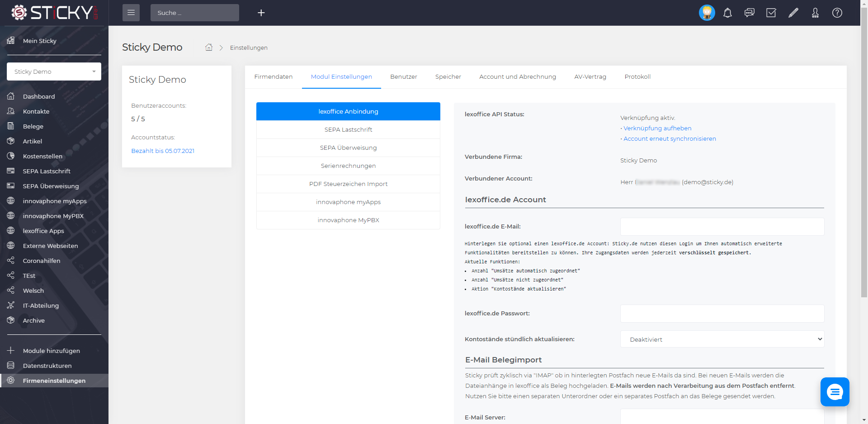Image resolution: width=868 pixels, height=424 pixels.
Task: Switch to the AV-Vertrag tab
Action: 590,76
